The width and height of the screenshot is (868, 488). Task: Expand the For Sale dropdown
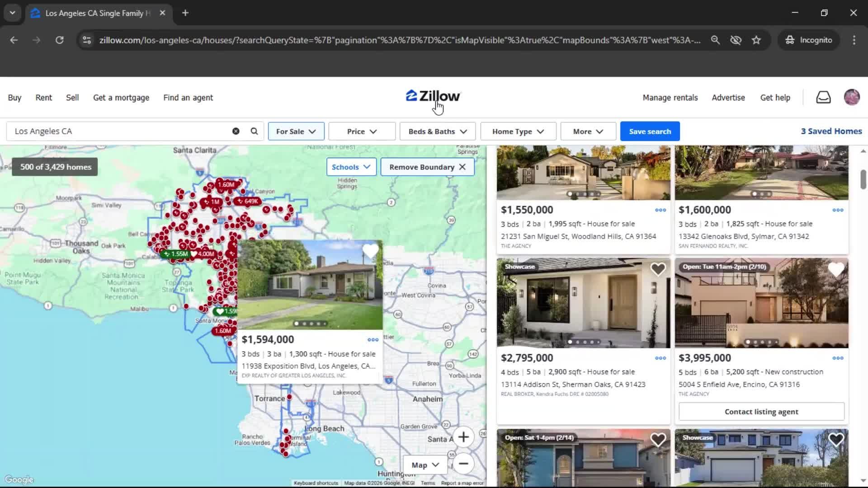(x=296, y=131)
